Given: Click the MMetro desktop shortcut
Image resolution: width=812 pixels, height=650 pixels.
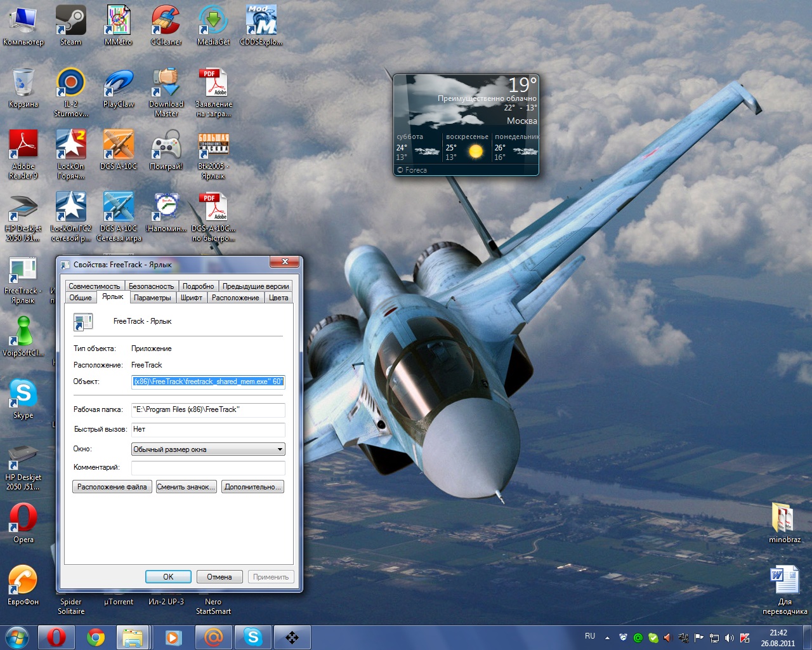Looking at the screenshot, I should click(118, 25).
